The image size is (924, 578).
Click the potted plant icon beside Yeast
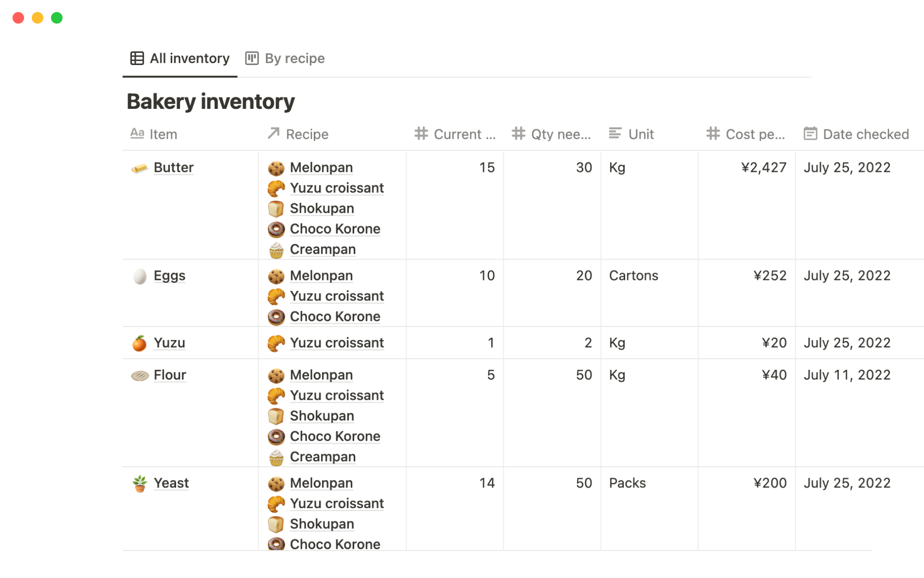click(x=140, y=484)
